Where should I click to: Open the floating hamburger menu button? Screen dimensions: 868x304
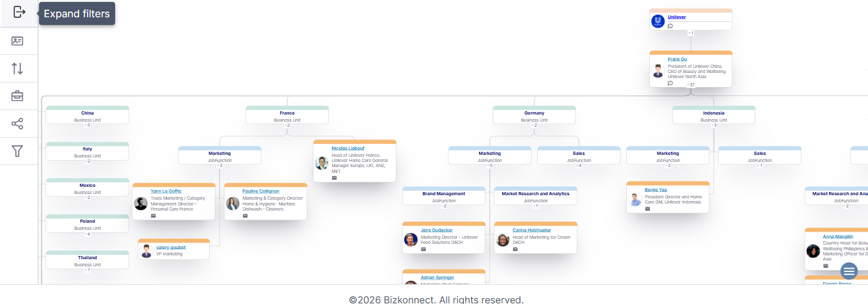point(849,271)
